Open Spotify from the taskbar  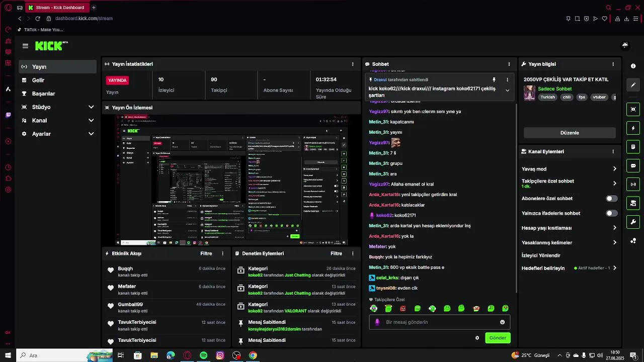[x=203, y=355]
